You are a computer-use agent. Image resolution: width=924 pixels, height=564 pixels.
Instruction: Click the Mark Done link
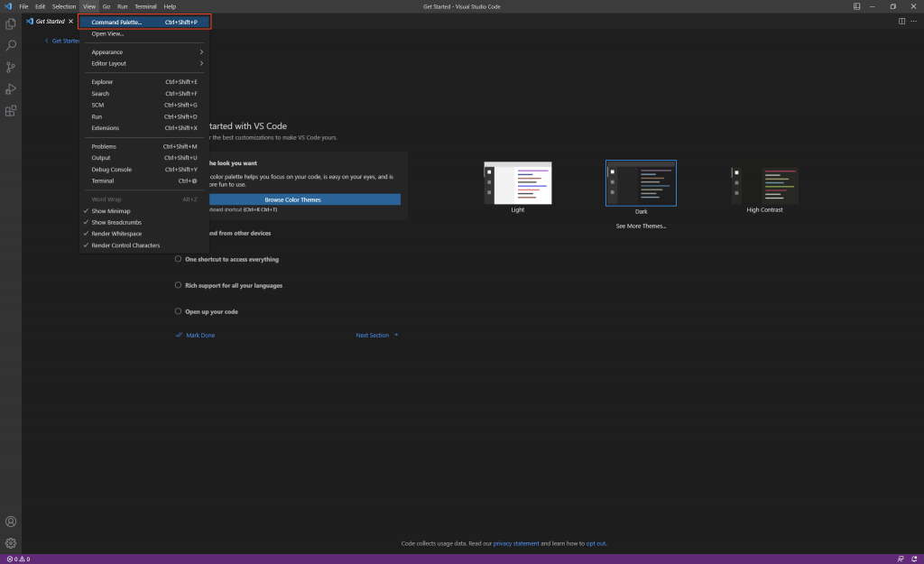195,336
